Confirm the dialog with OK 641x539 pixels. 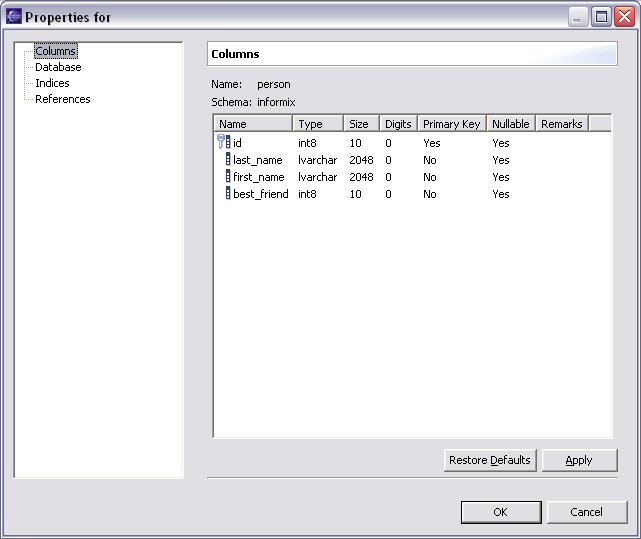point(501,512)
